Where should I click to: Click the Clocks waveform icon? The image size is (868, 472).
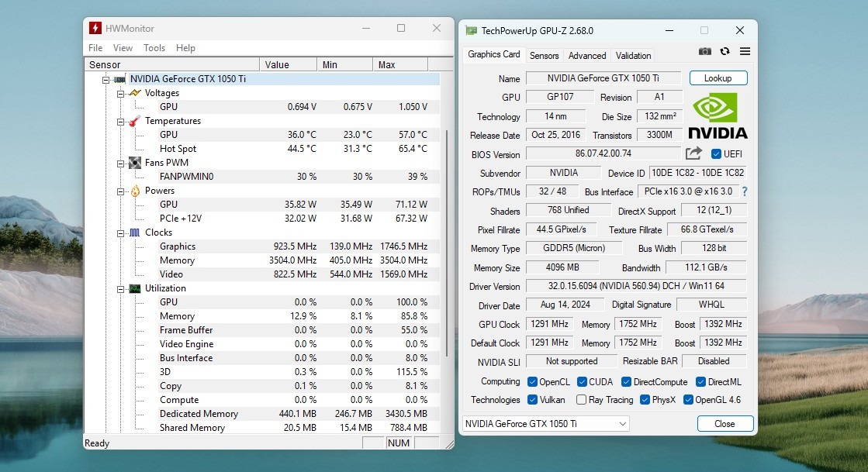point(134,233)
